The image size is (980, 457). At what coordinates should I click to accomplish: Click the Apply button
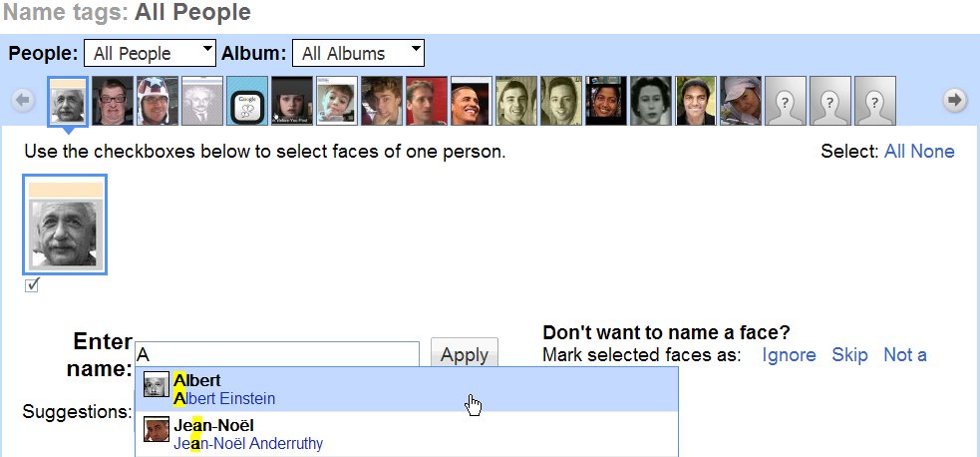[x=464, y=354]
